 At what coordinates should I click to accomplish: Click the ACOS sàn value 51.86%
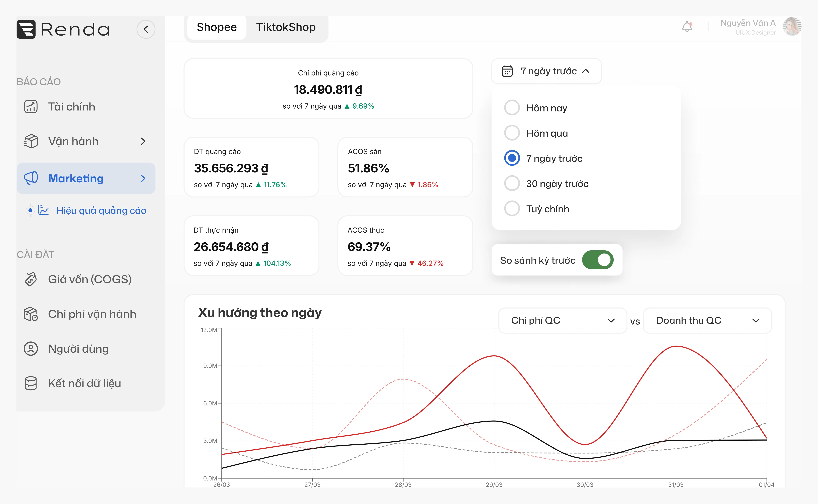point(369,168)
